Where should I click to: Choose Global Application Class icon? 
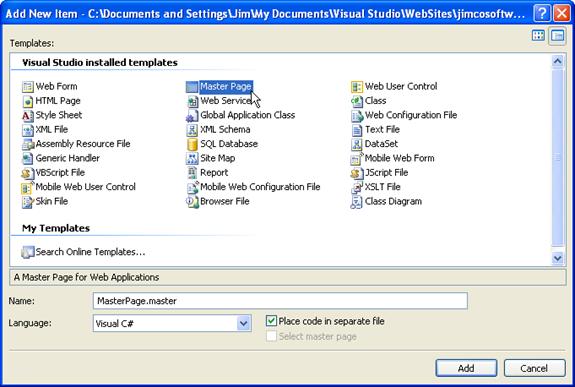tap(192, 115)
